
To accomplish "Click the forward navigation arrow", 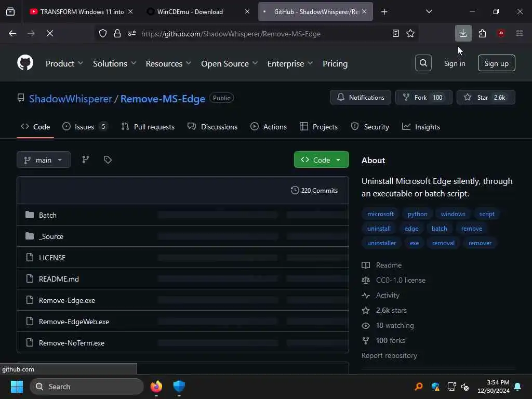I will point(31,33).
